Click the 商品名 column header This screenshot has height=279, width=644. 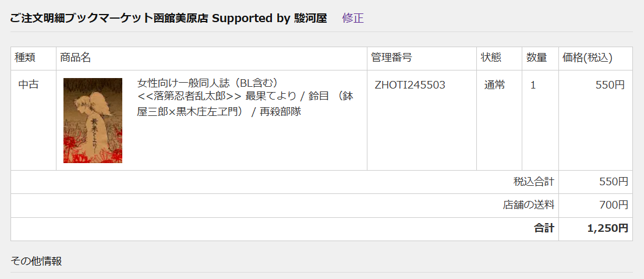point(75,58)
